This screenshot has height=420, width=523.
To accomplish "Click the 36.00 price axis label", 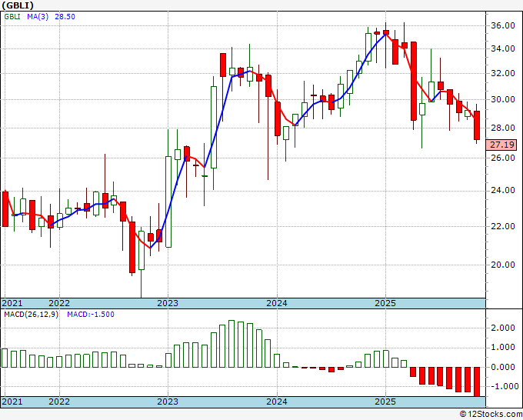I will click(x=504, y=25).
